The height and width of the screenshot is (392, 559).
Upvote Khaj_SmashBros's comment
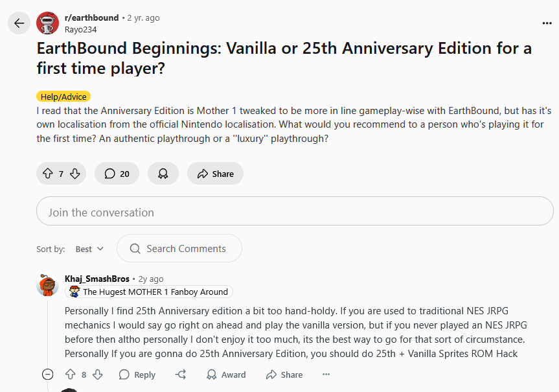click(70, 374)
